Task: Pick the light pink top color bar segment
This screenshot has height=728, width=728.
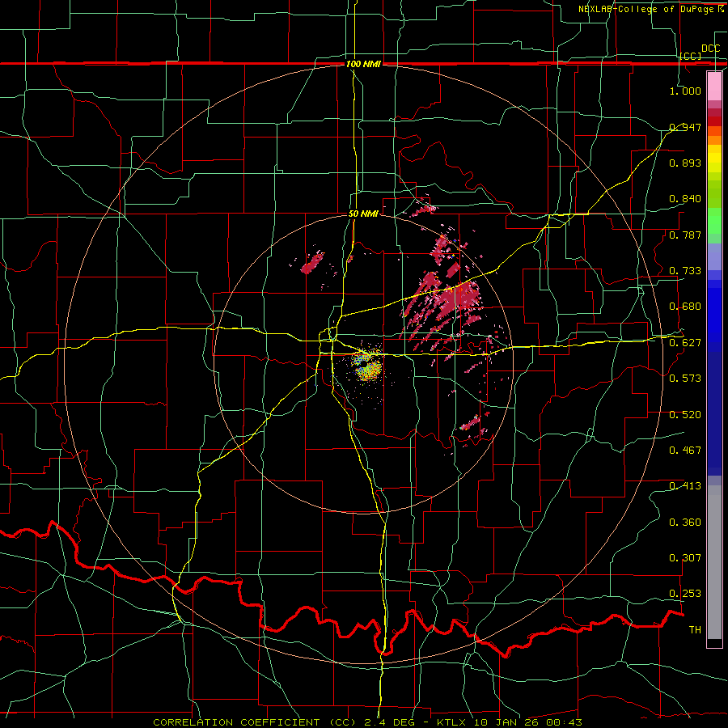Action: pos(714,86)
